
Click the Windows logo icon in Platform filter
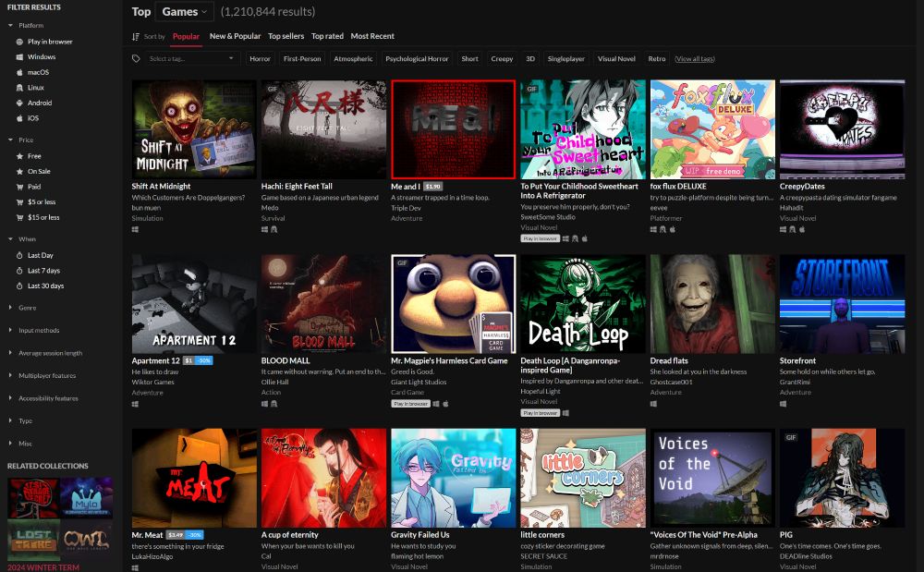click(19, 57)
